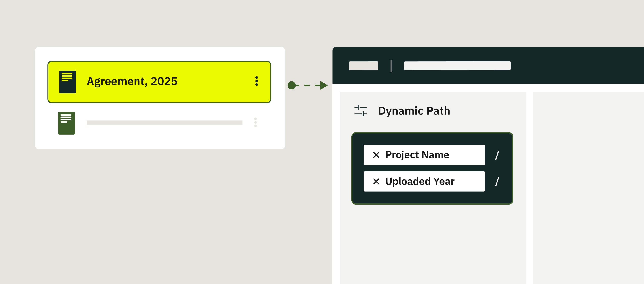Screen dimensions: 644x284
Task: Select the Agreement, 2025 file title
Action: pos(132,81)
